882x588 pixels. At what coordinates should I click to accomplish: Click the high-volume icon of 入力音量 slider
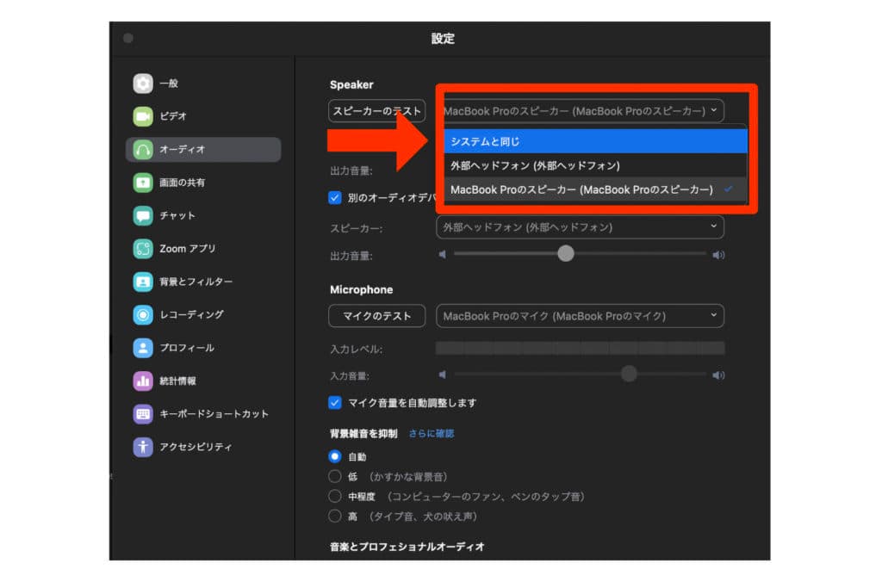tap(718, 375)
